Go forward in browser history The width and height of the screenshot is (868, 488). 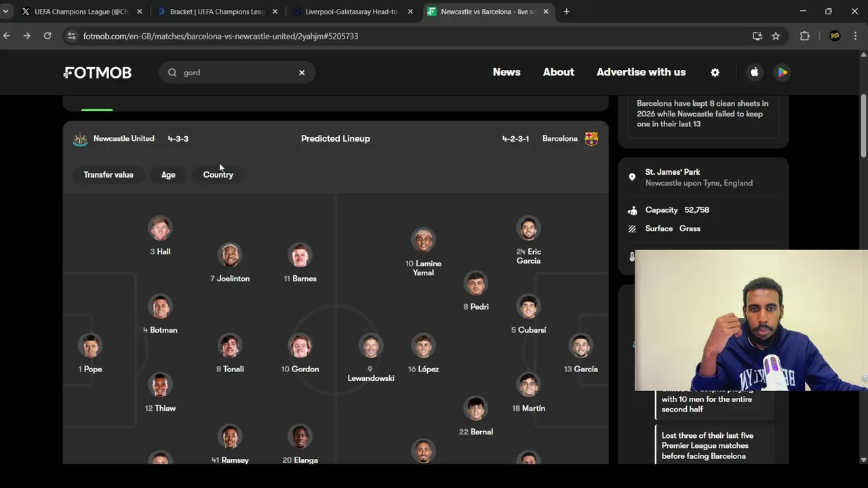(26, 36)
